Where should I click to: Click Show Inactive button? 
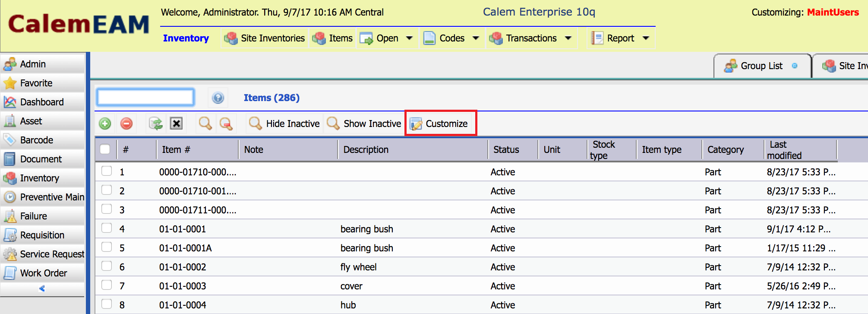tap(364, 124)
